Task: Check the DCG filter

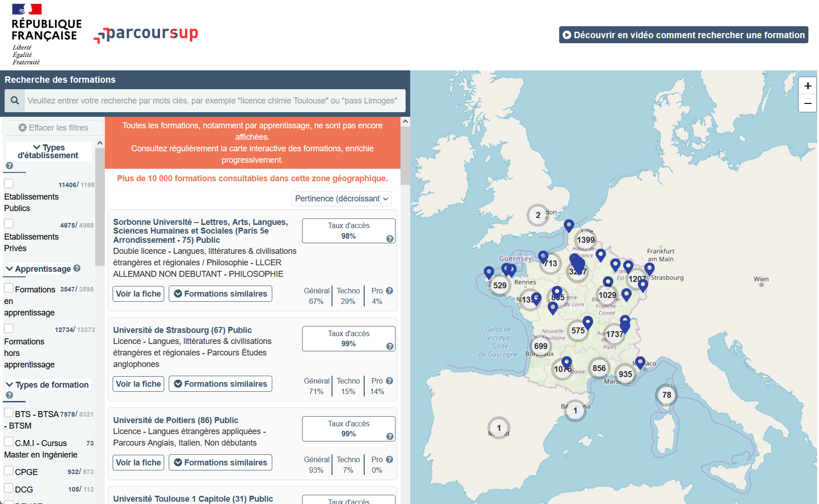Action: point(9,488)
